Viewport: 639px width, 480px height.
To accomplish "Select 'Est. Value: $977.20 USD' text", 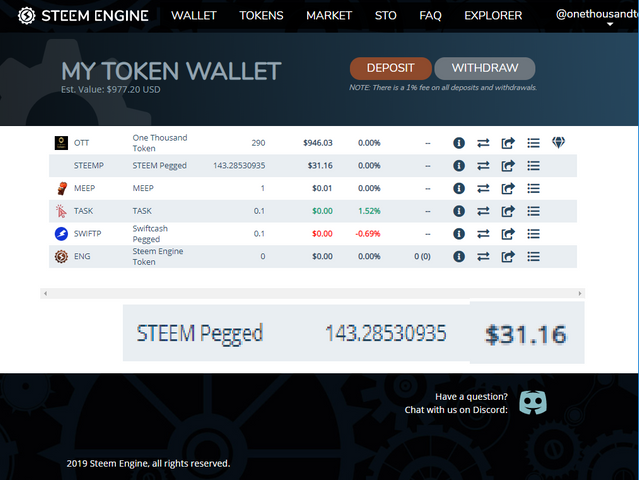I will click(x=111, y=89).
